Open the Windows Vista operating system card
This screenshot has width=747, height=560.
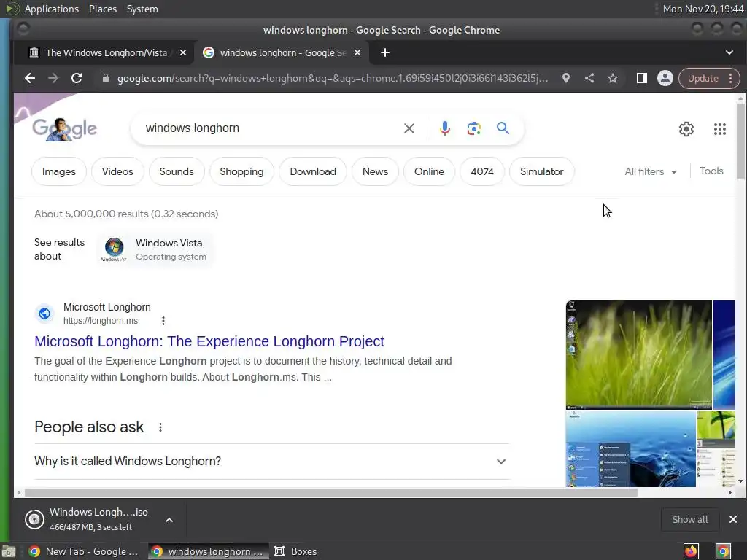(155, 249)
